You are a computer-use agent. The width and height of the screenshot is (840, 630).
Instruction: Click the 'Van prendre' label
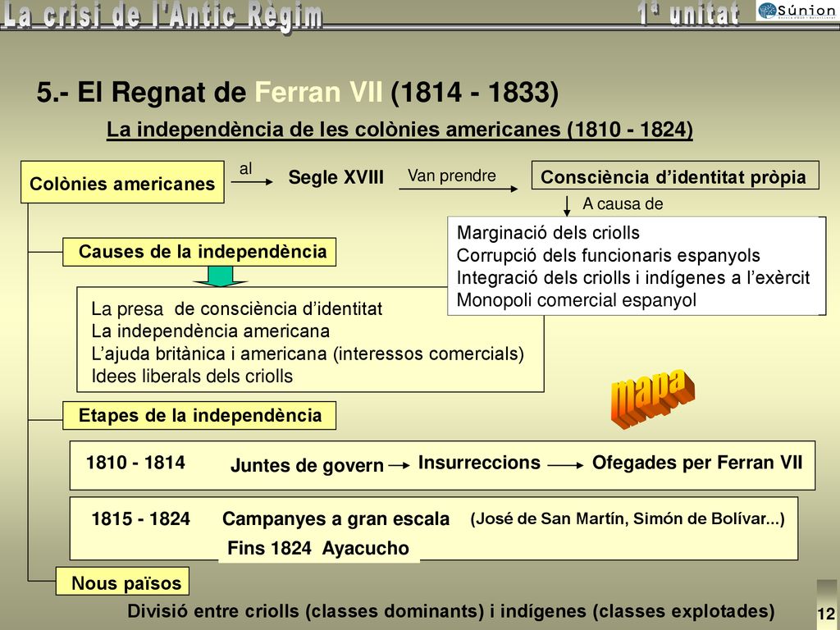pyautogui.click(x=452, y=176)
